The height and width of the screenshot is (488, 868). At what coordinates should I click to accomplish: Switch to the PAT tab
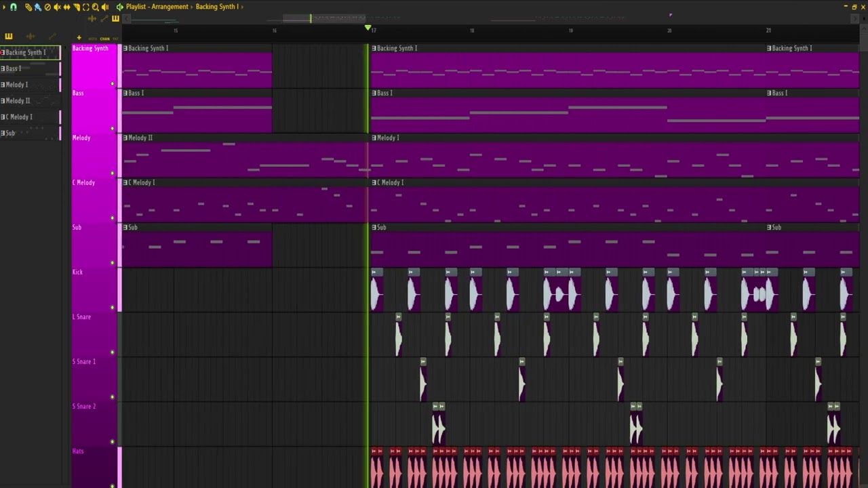(x=115, y=39)
